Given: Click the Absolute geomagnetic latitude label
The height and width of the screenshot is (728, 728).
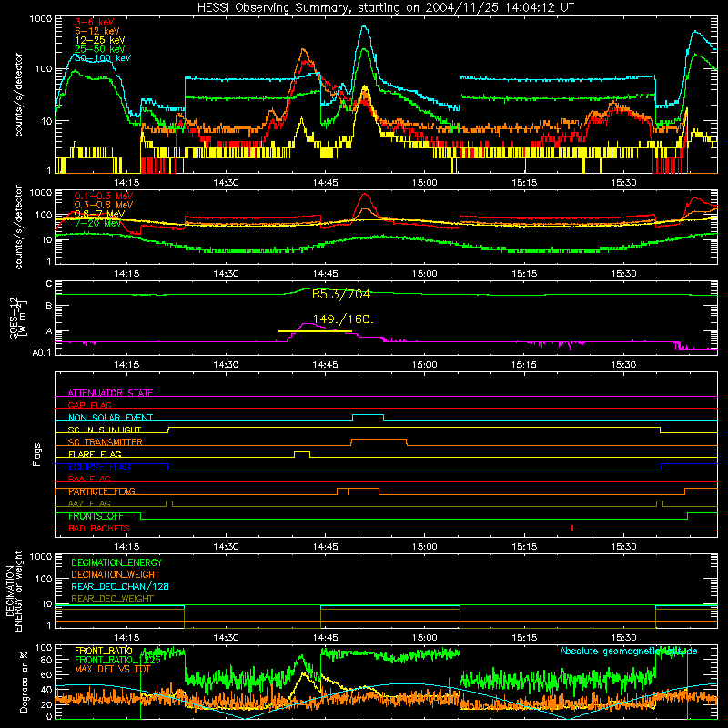Looking at the screenshot, I should tap(629, 651).
